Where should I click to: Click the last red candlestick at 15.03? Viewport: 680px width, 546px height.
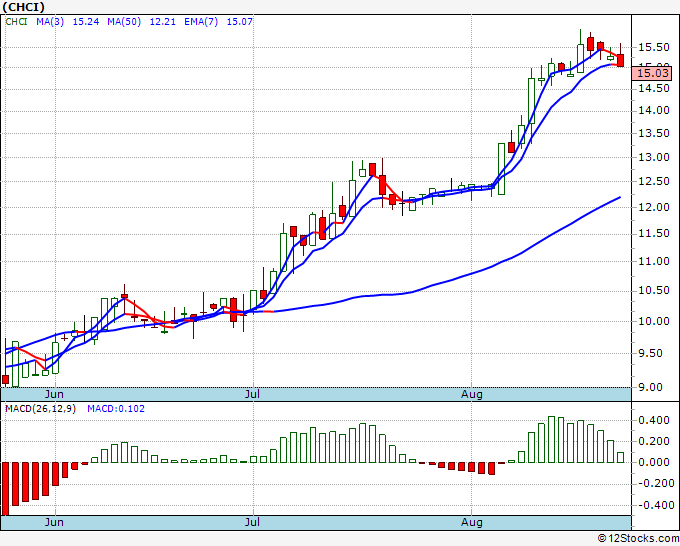point(621,60)
